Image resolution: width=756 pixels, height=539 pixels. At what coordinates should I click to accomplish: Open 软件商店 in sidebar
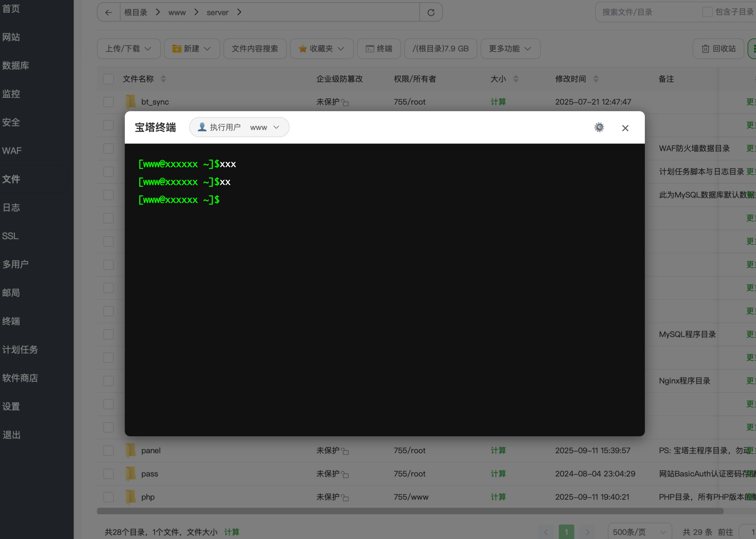click(20, 378)
